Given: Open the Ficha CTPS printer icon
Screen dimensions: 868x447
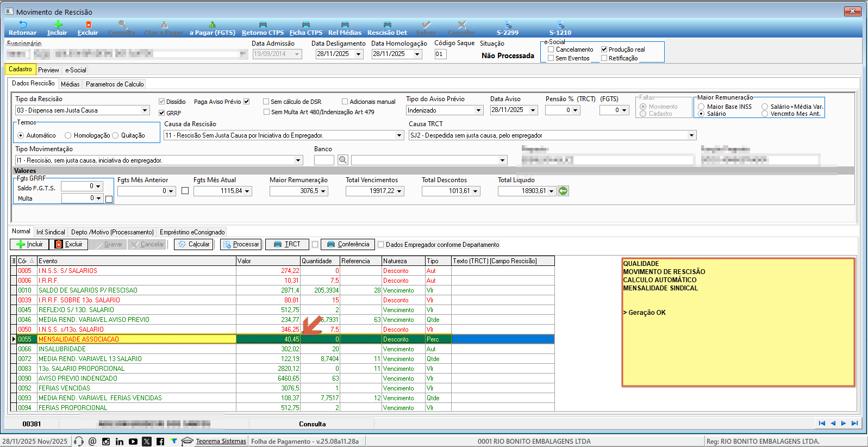Looking at the screenshot, I should (306, 25).
